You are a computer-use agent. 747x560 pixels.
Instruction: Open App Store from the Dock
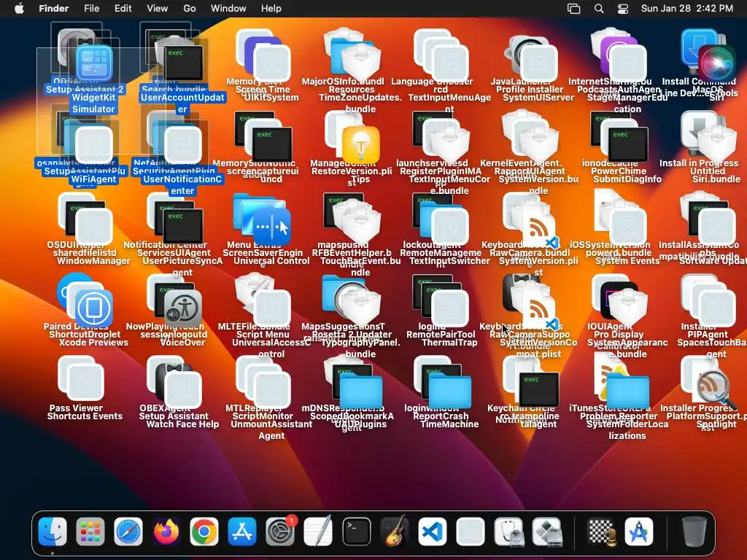coord(242,531)
